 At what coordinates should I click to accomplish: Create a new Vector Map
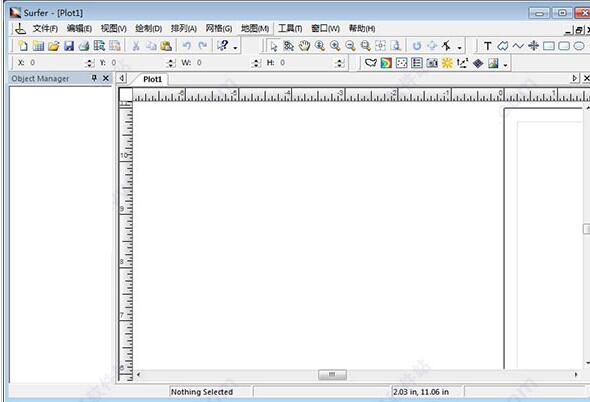[x=462, y=63]
